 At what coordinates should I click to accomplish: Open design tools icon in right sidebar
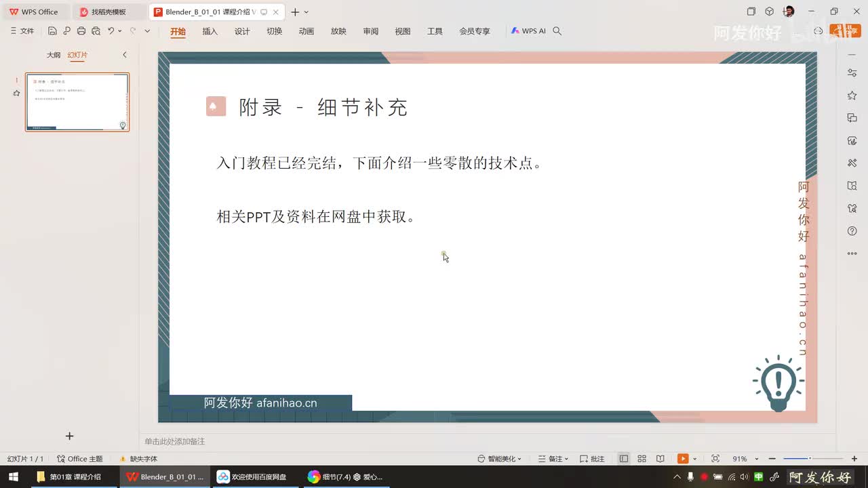coord(852,163)
